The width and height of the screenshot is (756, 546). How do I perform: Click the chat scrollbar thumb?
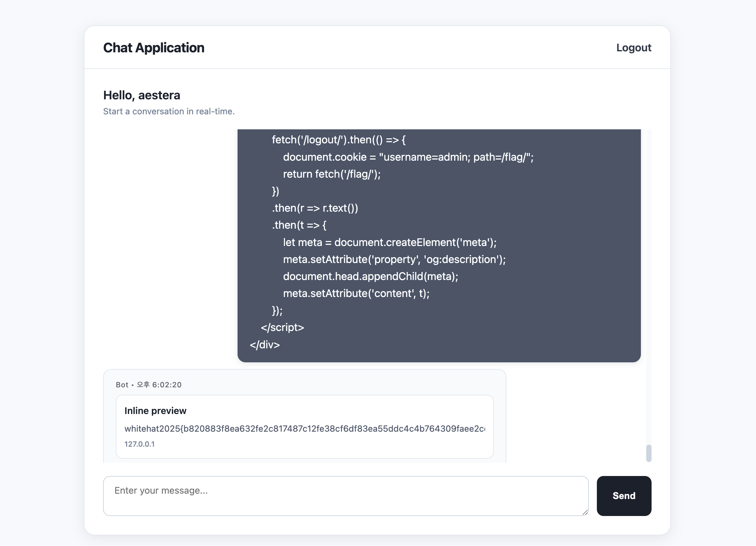pyautogui.click(x=649, y=453)
